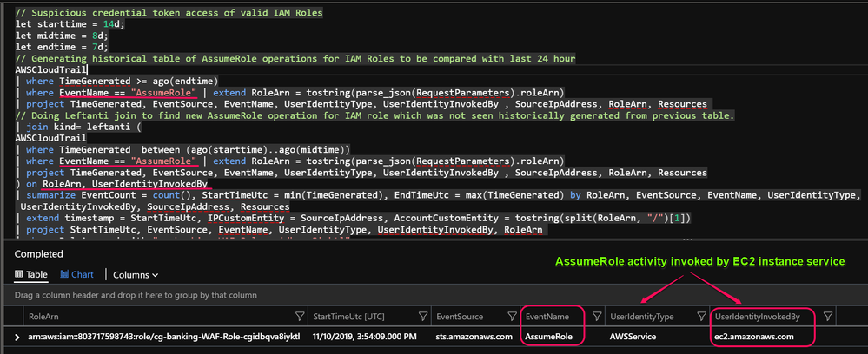Filter the UserIdentityInvokedBy column
Screen dimensions: 868x354
click(x=828, y=317)
